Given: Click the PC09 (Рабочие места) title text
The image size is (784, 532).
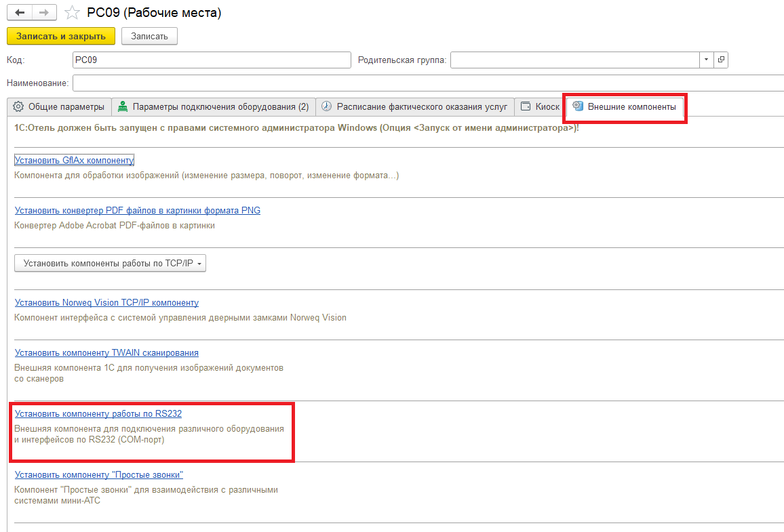Looking at the screenshot, I should click(x=154, y=12).
